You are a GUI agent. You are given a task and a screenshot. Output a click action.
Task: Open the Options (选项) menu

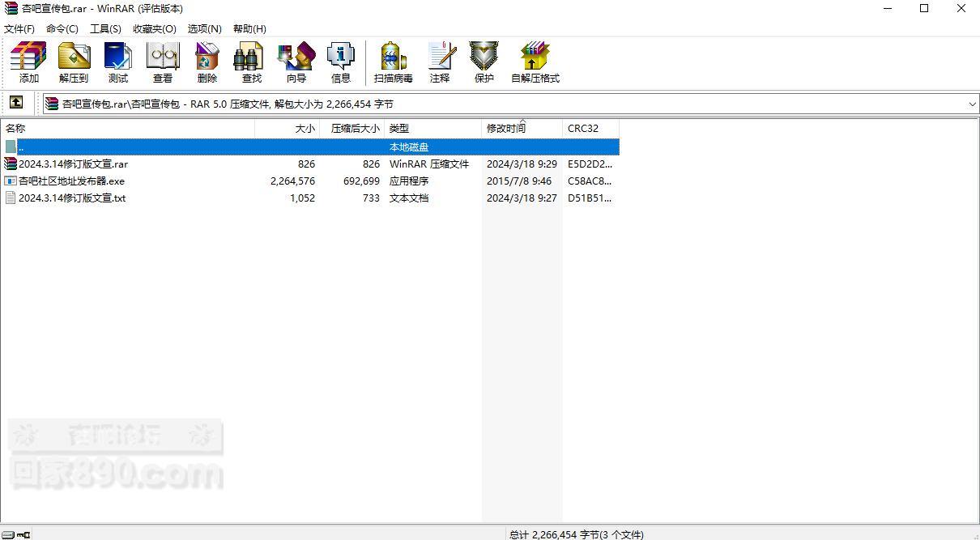point(205,28)
